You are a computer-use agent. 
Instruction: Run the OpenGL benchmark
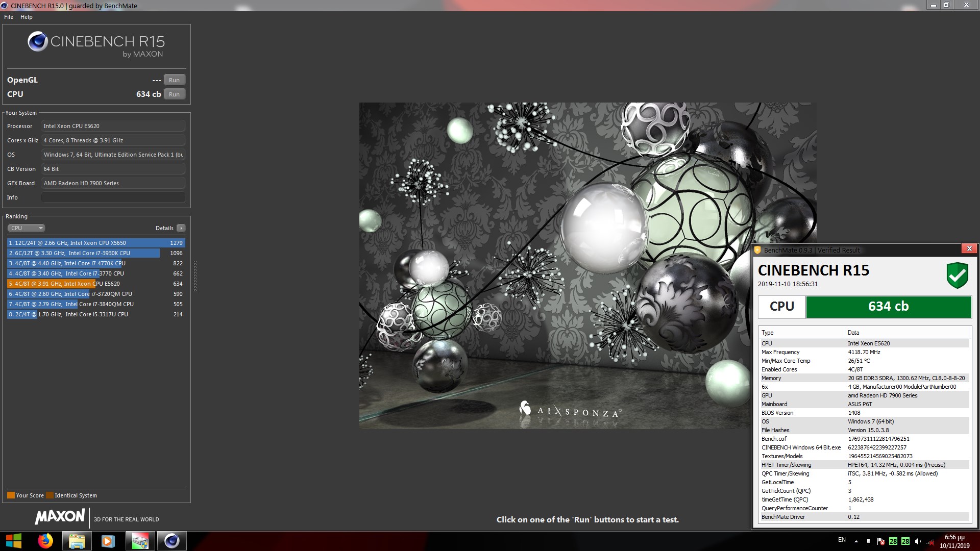click(175, 80)
